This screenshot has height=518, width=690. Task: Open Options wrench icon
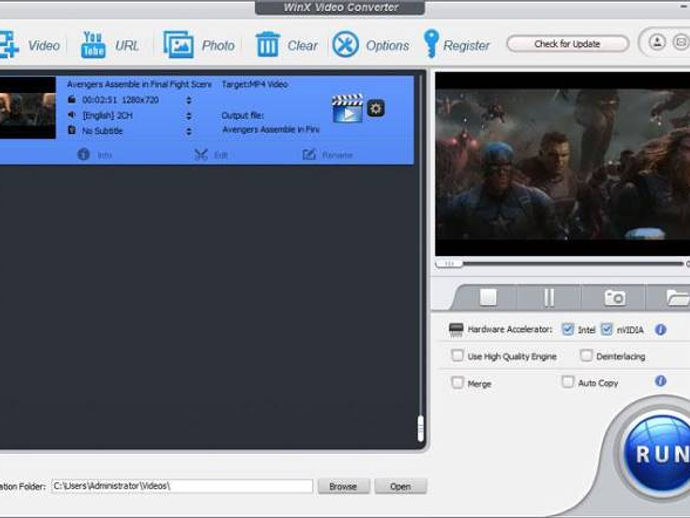point(345,44)
